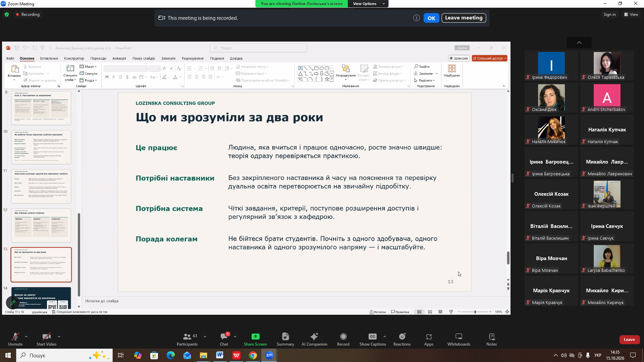Select slide 12 thumbnail
Image resolution: width=644 pixels, height=362 pixels.
pos(41,225)
